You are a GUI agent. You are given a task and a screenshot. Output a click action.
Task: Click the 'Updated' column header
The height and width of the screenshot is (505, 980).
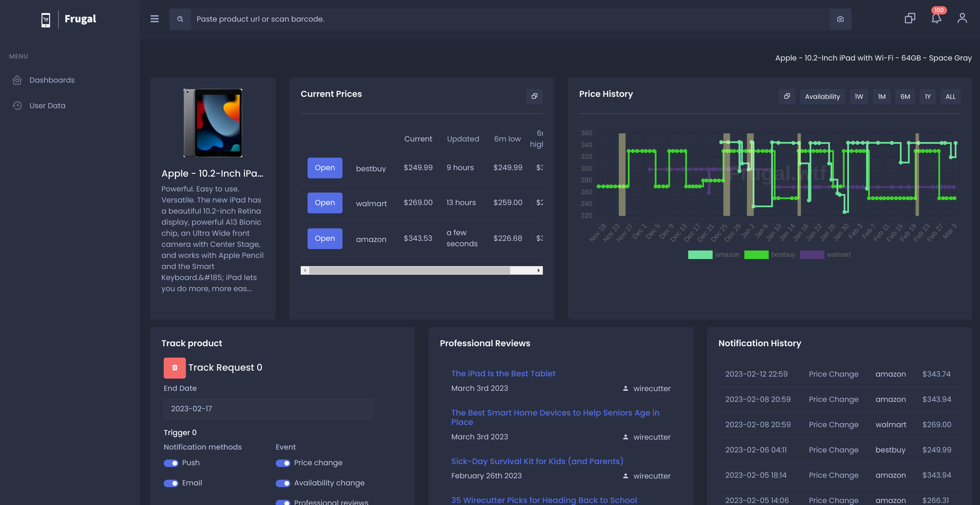pos(463,139)
